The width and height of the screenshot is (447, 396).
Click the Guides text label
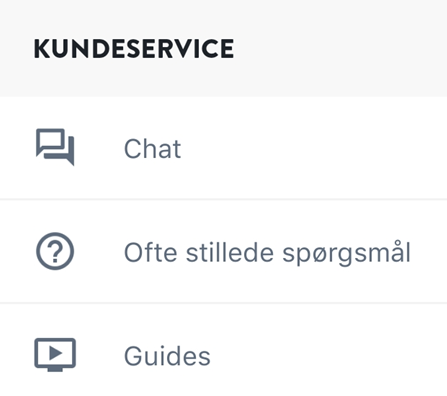[167, 356]
